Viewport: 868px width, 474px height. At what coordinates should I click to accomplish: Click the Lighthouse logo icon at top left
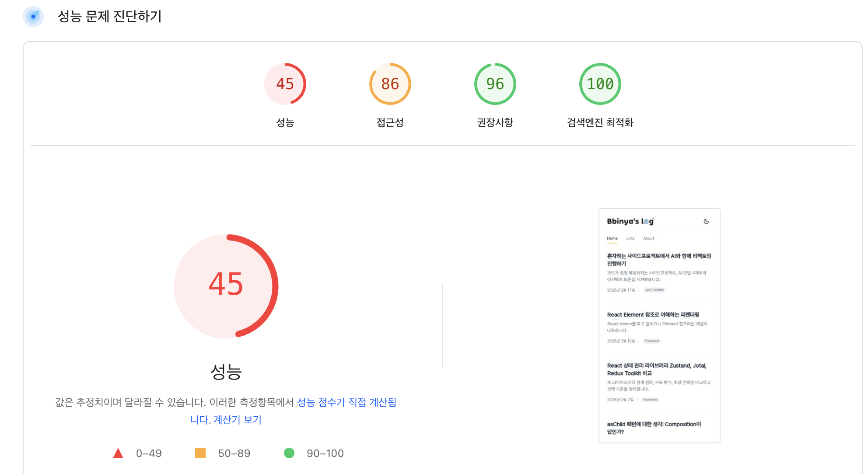(33, 17)
